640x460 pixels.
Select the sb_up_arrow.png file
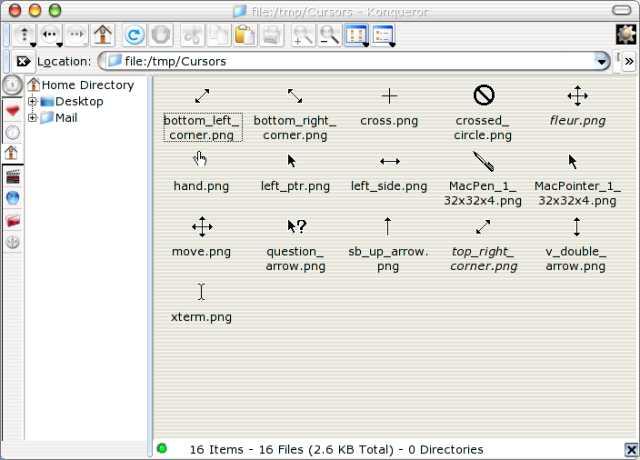click(x=388, y=245)
